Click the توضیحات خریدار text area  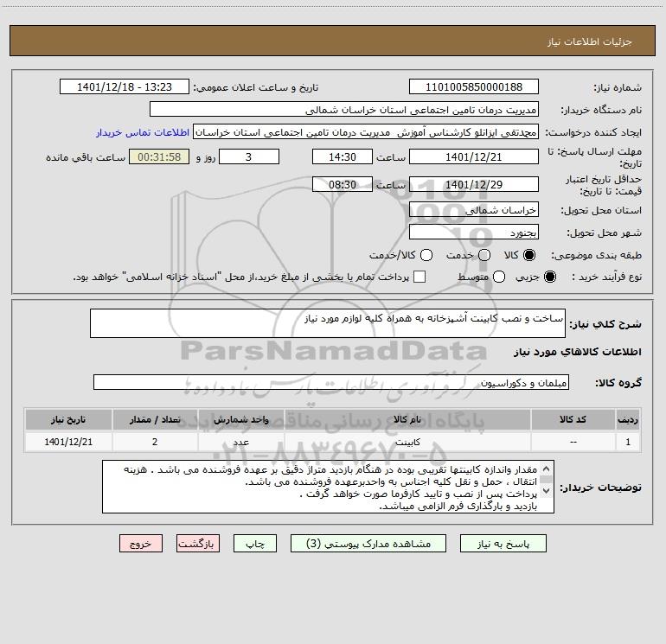[x=328, y=487]
